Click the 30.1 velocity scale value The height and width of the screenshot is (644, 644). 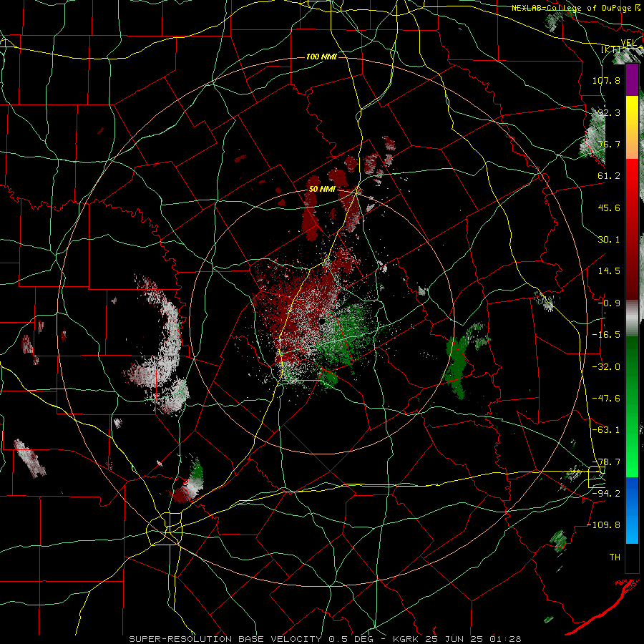[609, 240]
